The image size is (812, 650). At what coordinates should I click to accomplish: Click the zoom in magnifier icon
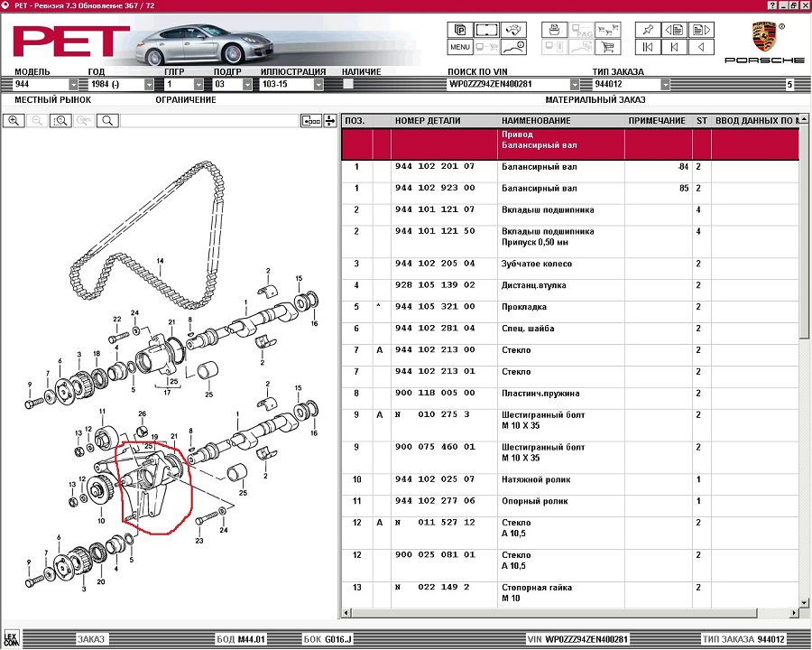[x=14, y=120]
